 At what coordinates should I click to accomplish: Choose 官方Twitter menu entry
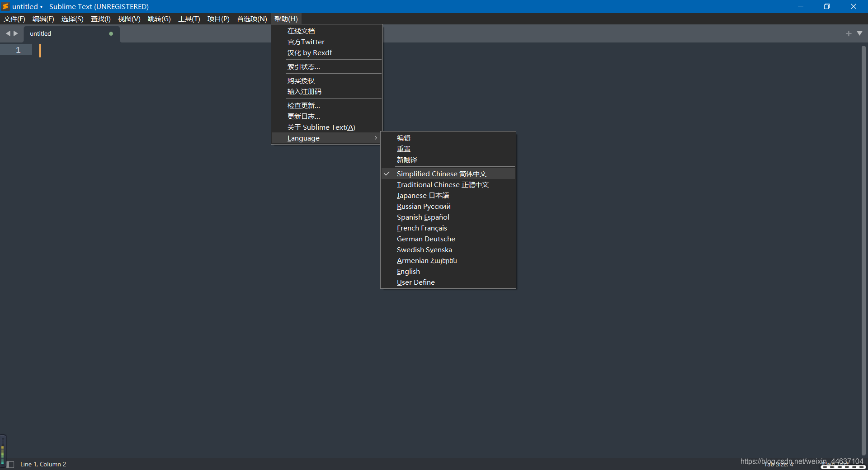[x=327, y=42]
